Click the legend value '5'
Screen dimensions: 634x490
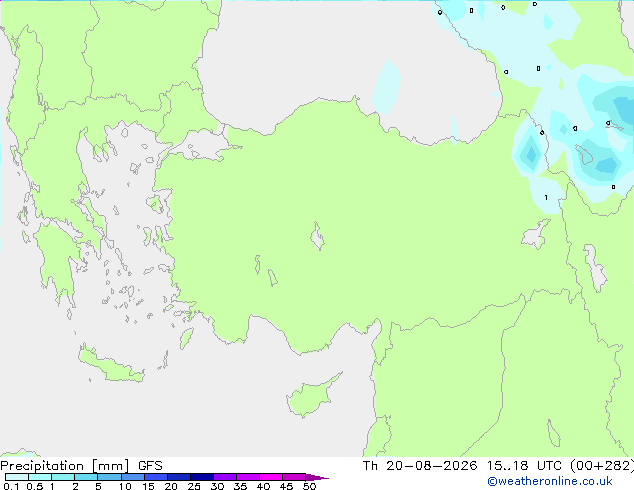pos(98,486)
